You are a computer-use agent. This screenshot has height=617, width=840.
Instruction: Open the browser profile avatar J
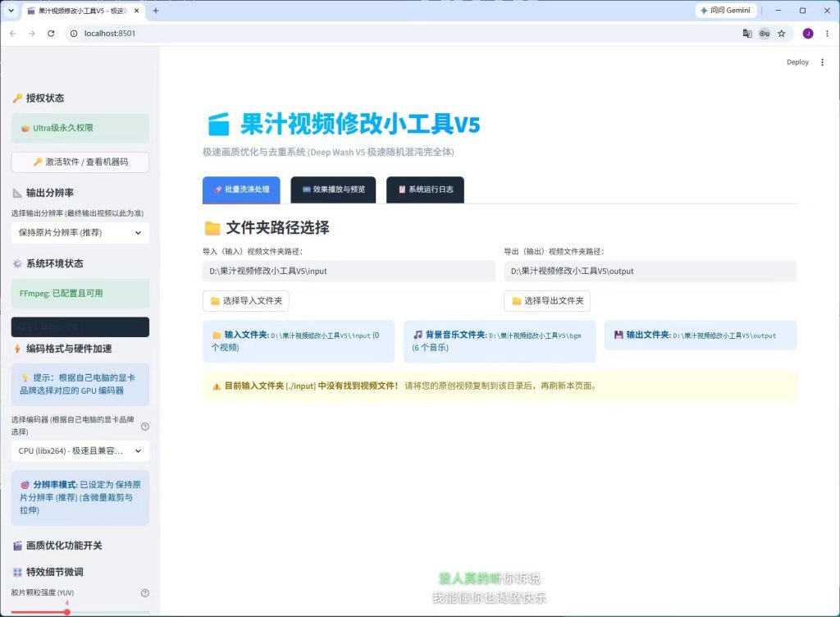pyautogui.click(x=808, y=33)
